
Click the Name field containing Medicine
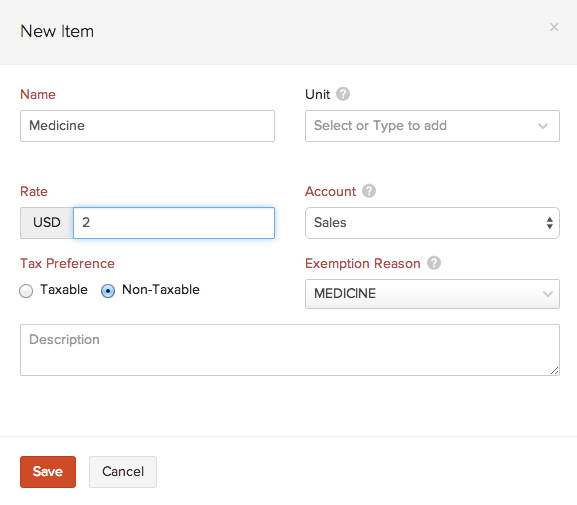coord(147,126)
